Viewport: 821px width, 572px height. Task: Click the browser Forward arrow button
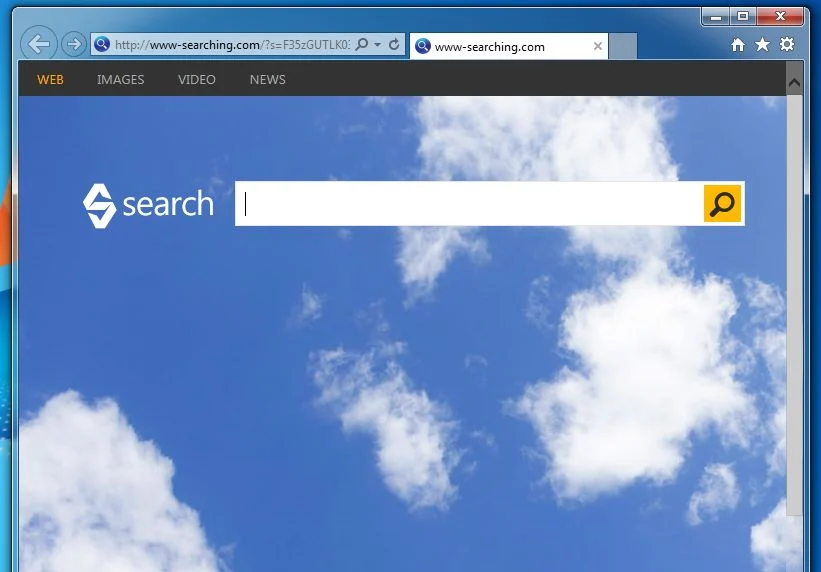coord(74,44)
